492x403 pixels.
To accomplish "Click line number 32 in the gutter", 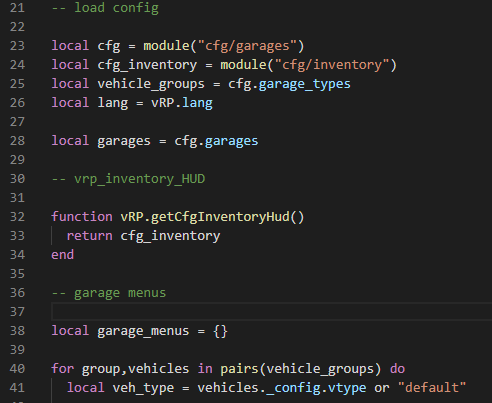I will click(x=17, y=217).
